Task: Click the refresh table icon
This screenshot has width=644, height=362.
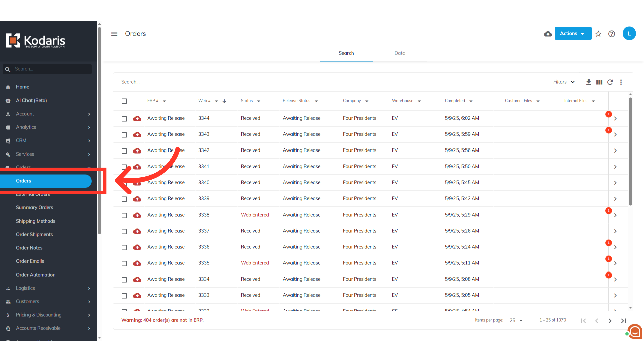Action: 610,82
